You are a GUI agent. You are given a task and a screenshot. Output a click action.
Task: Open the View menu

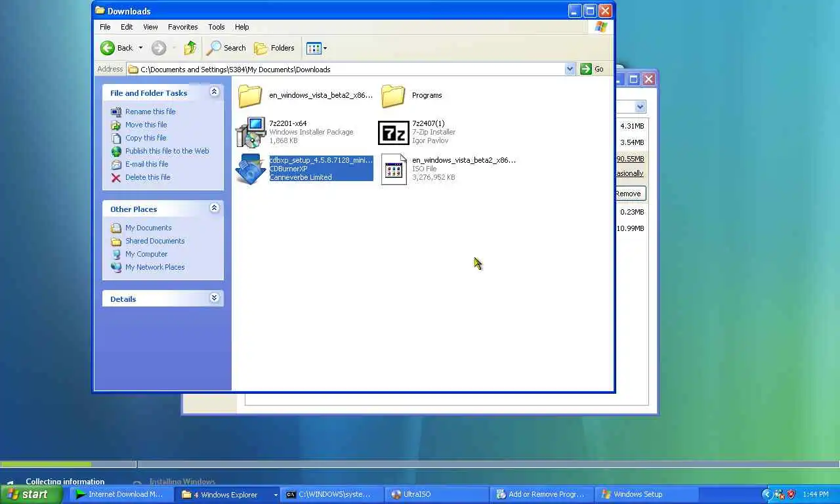click(150, 27)
